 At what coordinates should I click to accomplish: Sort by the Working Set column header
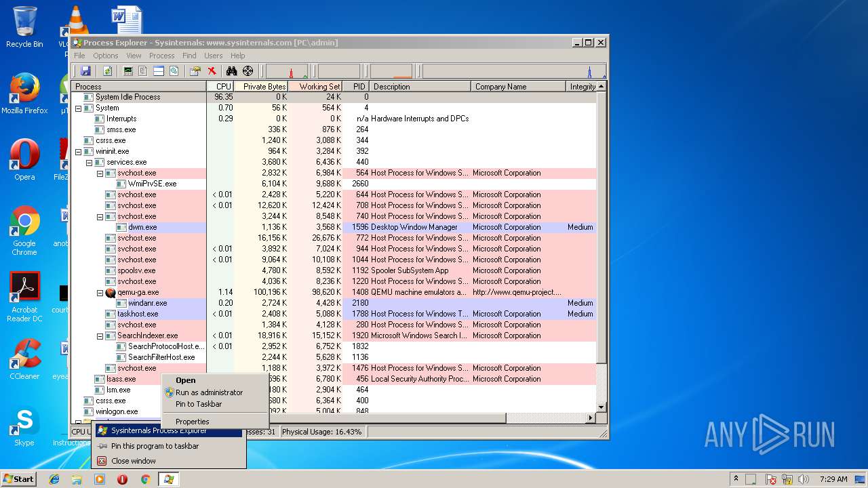click(x=315, y=87)
